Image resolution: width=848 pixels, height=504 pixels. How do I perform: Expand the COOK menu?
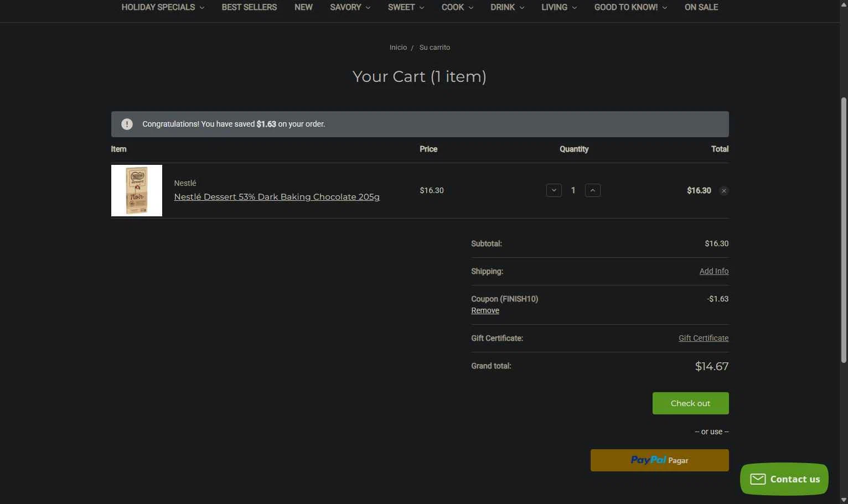click(x=457, y=7)
